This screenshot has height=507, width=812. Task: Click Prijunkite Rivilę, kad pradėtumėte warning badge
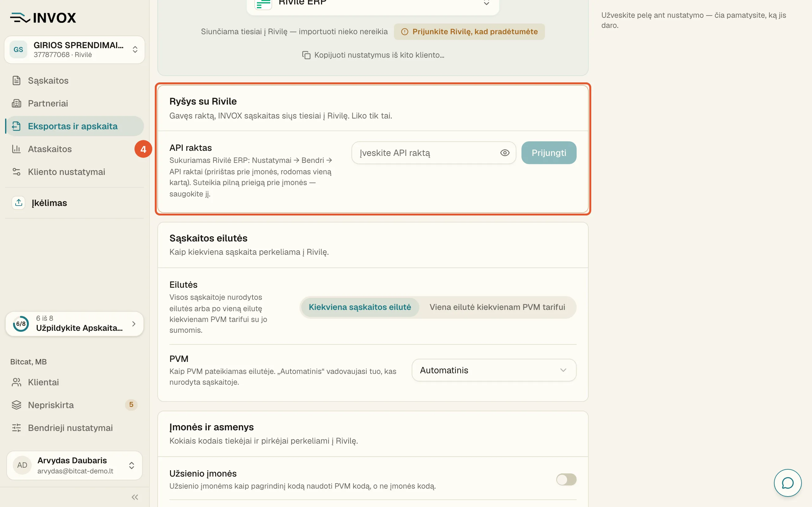[x=469, y=31]
